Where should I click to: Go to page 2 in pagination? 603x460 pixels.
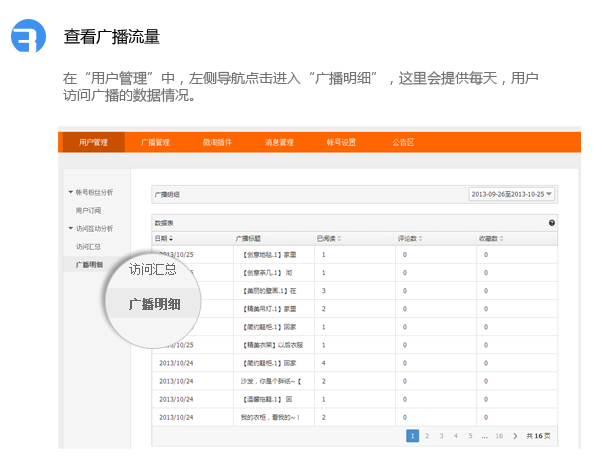point(427,436)
